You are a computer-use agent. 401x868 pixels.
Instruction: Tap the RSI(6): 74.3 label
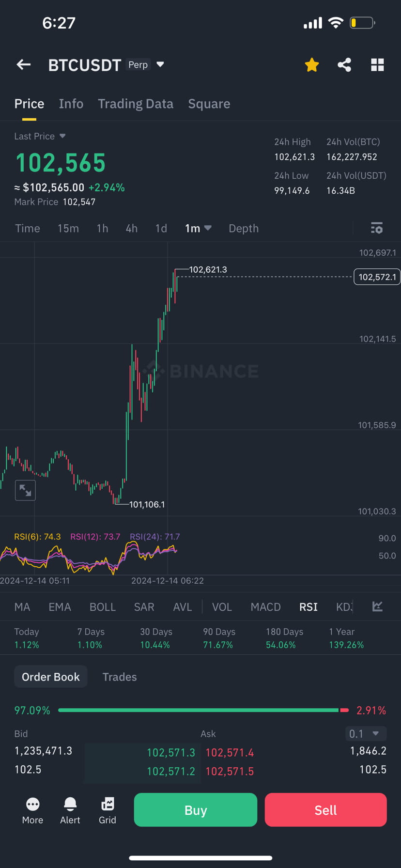tap(37, 536)
